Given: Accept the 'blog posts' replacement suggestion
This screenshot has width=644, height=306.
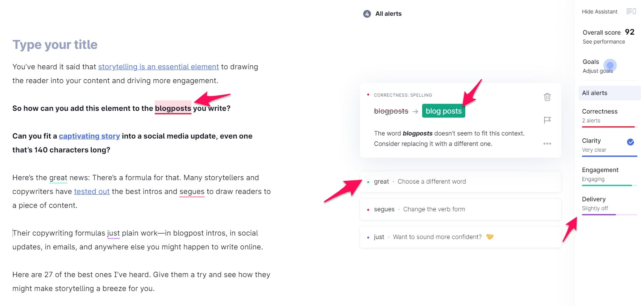Looking at the screenshot, I should point(443,111).
